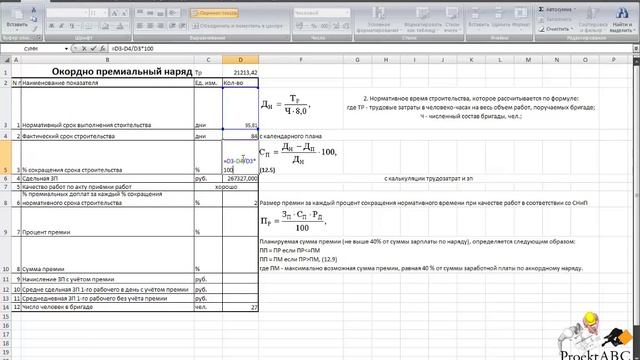Open the font name combo box
This screenshot has width=640, height=360.
[68, 13]
